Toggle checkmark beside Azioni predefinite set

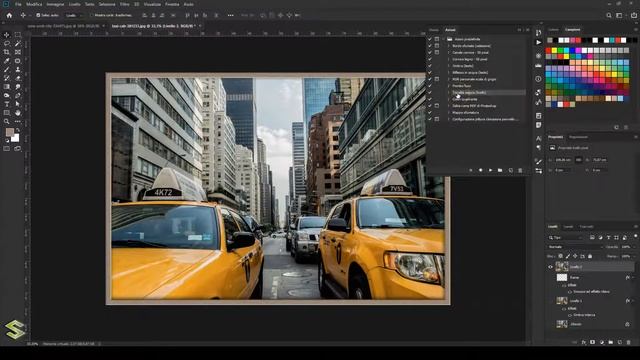tap(430, 39)
